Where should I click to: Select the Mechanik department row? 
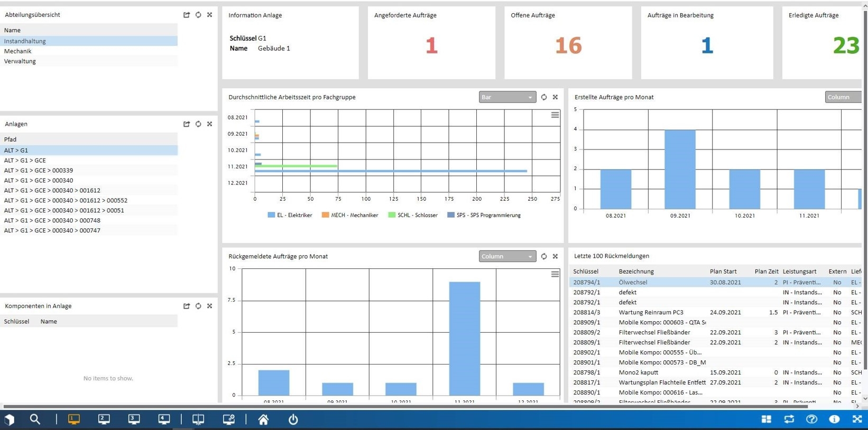tap(89, 51)
